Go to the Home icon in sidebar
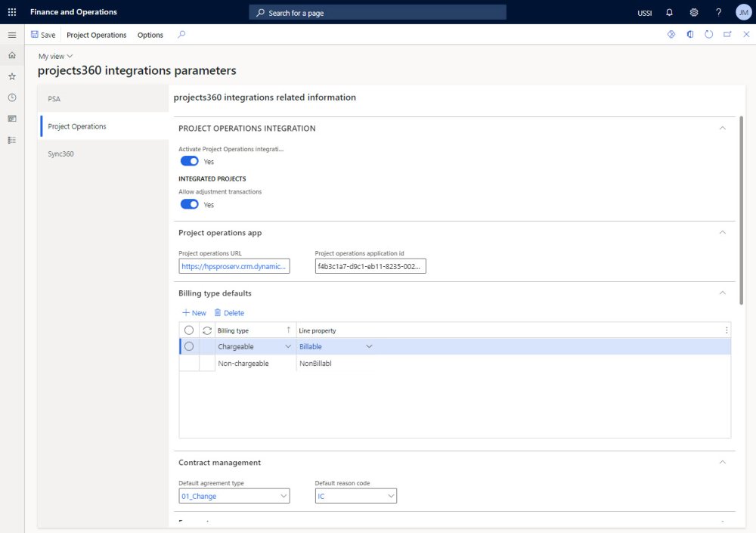The height and width of the screenshot is (533, 756). coord(12,55)
